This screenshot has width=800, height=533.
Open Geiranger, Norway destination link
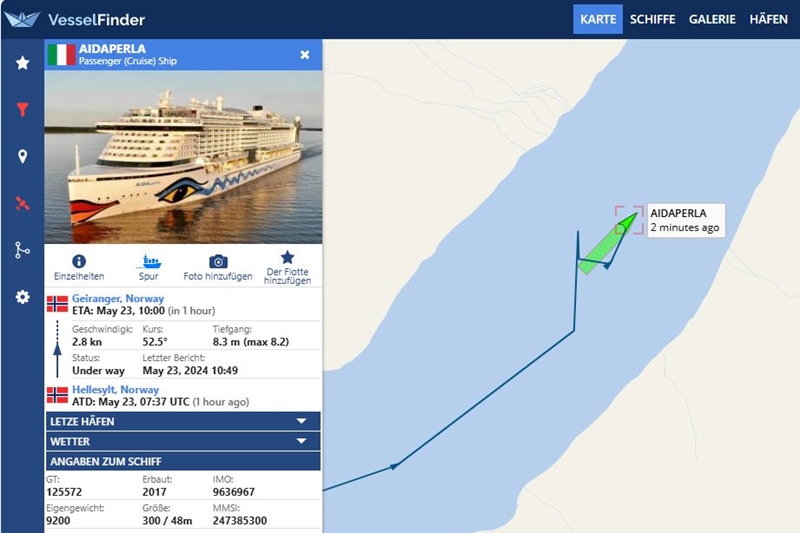pyautogui.click(x=118, y=298)
